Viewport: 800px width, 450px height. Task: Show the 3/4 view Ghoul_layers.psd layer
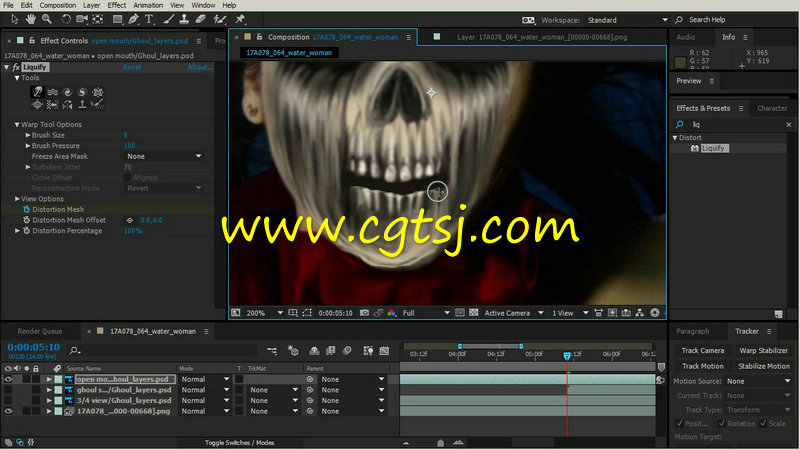(x=8, y=401)
